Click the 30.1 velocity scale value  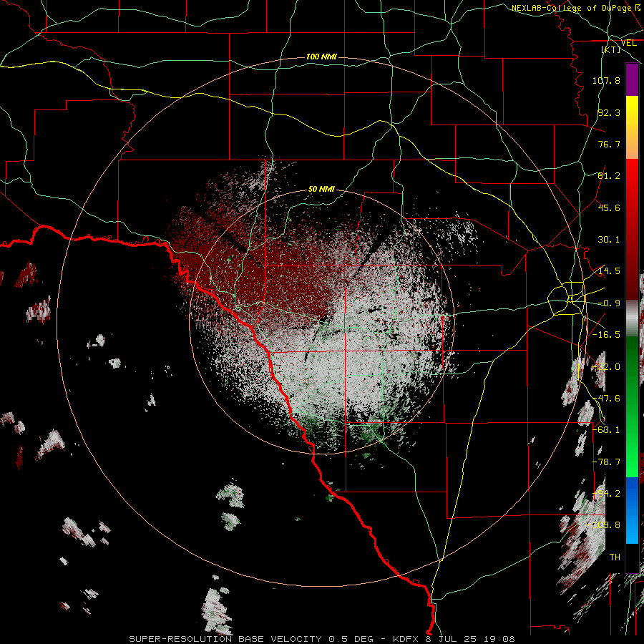(x=609, y=240)
